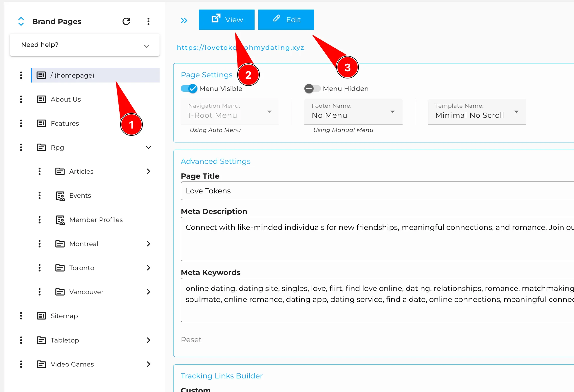Click the refresh icon beside Brand Pages
Viewport: 574px width, 392px height.
(x=126, y=21)
